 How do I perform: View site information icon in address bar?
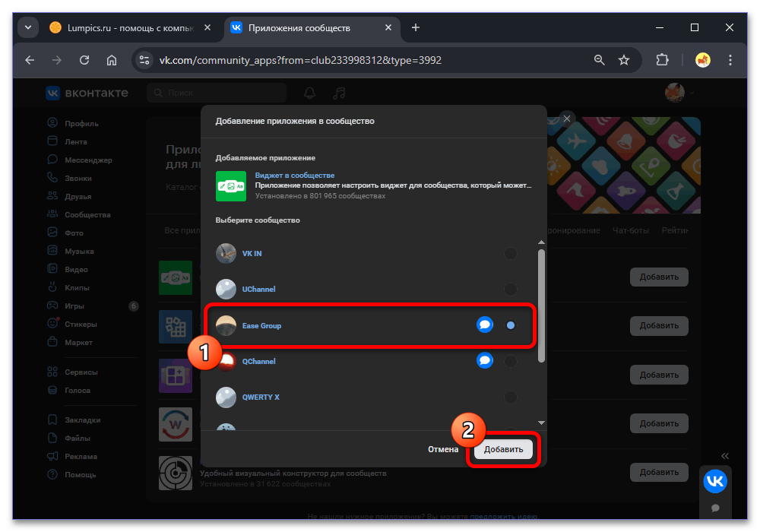[144, 60]
